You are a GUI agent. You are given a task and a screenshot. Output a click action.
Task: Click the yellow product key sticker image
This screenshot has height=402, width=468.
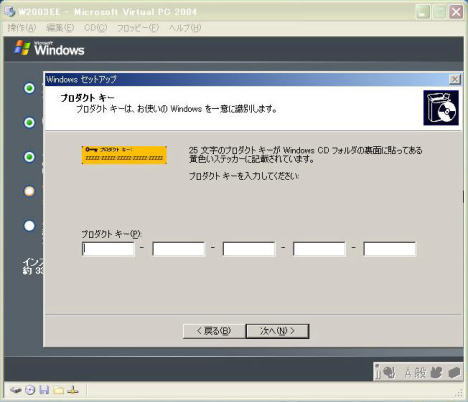124,155
